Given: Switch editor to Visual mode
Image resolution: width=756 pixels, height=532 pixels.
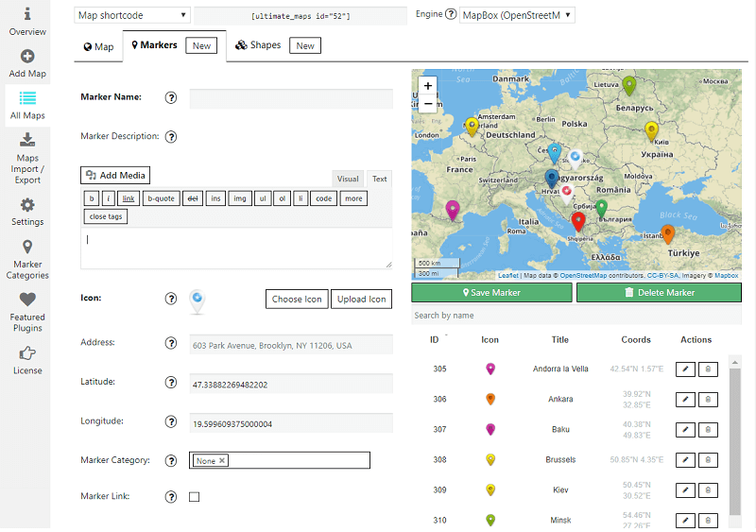Looking at the screenshot, I should point(348,179).
